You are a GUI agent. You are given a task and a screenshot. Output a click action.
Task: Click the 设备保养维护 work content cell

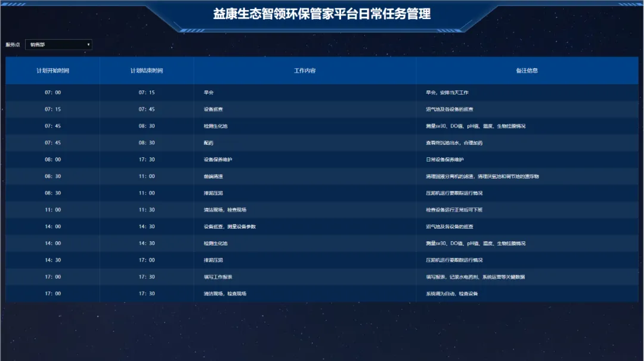coord(218,160)
